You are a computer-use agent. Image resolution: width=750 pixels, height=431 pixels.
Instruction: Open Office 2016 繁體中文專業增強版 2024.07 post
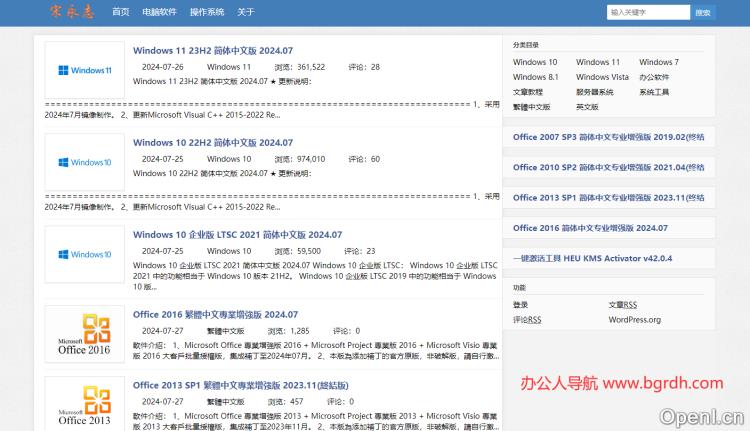pyautogui.click(x=215, y=314)
